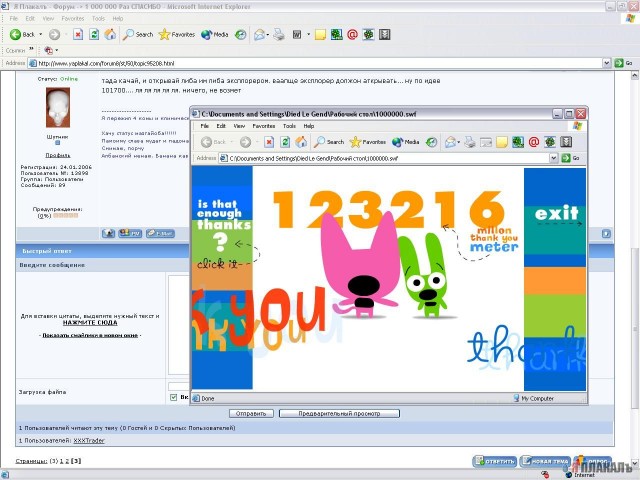Open File menu in the swf window

coord(204,126)
